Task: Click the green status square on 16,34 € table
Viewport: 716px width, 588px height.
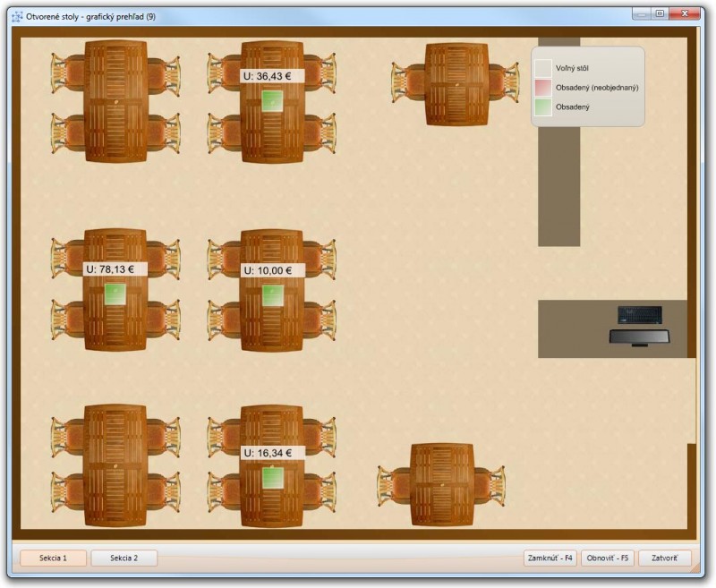Action: [x=273, y=476]
